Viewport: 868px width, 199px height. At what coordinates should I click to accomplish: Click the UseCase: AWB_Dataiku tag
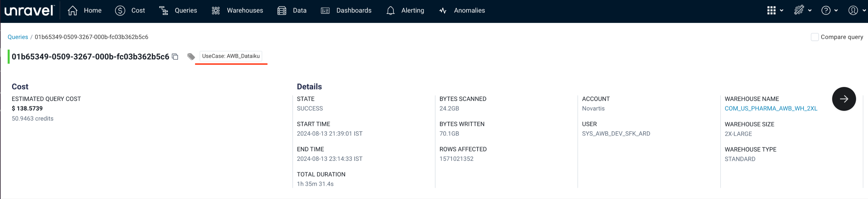[231, 56]
